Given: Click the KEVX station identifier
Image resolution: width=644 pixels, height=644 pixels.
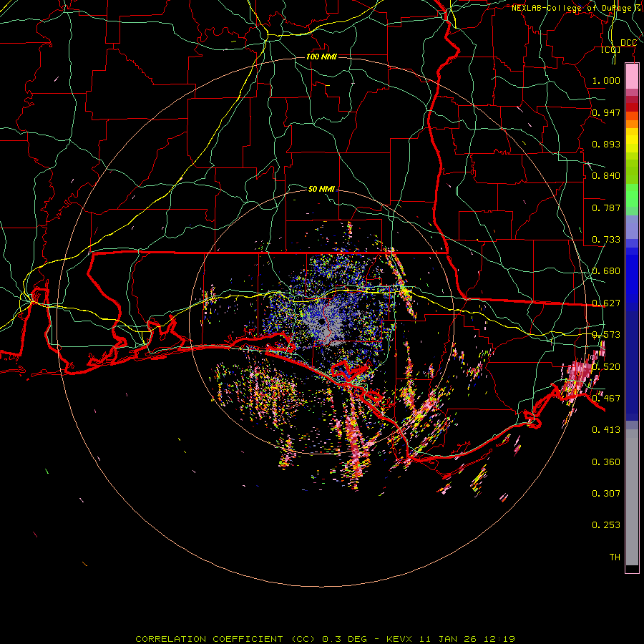Looking at the screenshot, I should (x=399, y=639).
